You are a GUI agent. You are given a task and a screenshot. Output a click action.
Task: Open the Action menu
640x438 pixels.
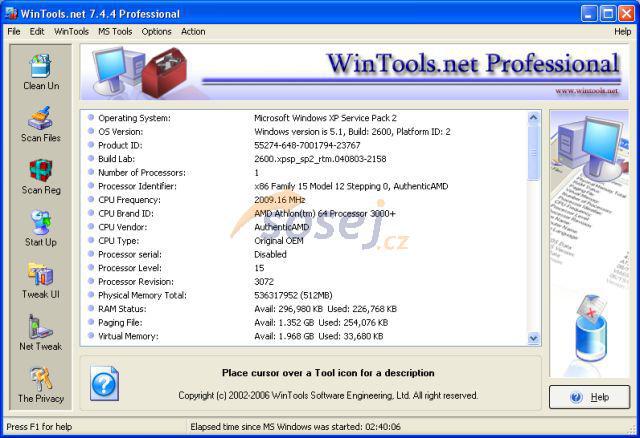(x=193, y=31)
